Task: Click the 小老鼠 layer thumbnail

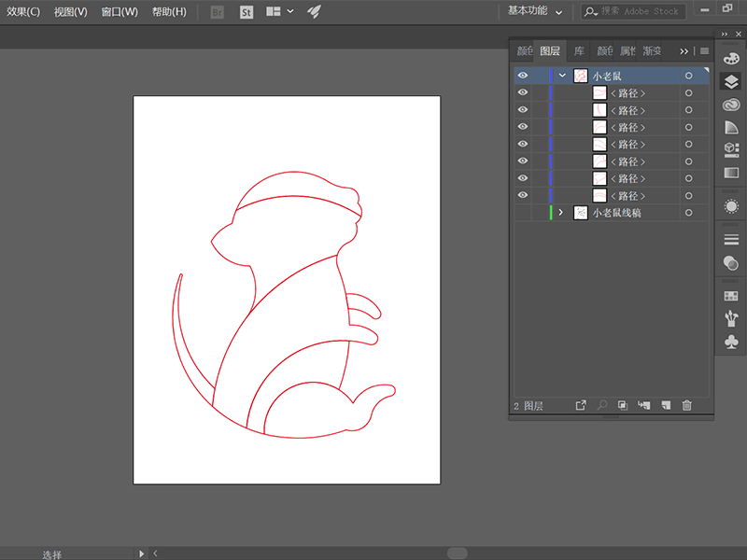Action: (580, 76)
